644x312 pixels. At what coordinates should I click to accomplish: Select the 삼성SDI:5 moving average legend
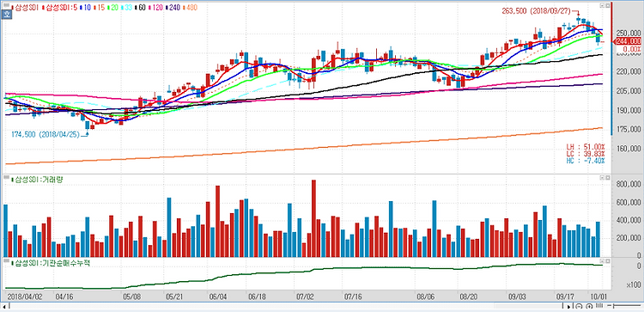point(60,8)
